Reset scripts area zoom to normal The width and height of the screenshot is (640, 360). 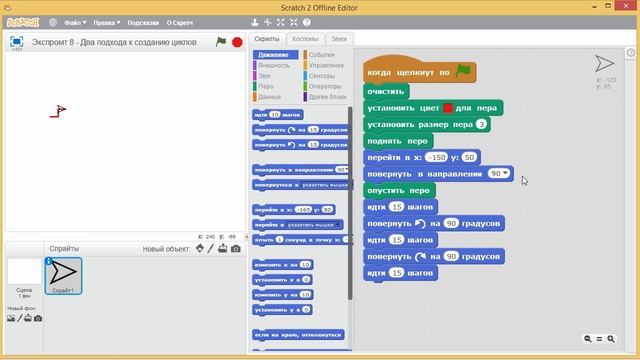[599, 339]
